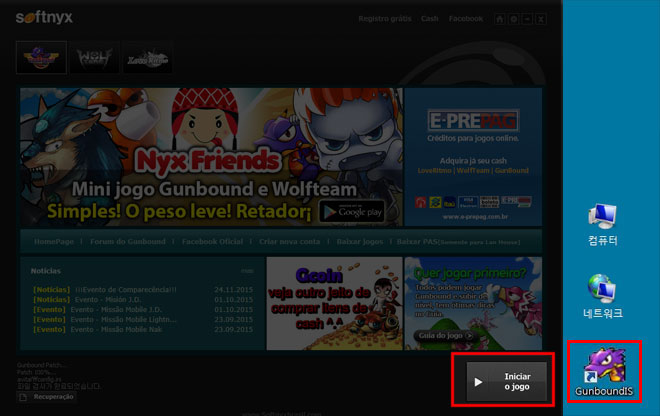Select Baixar jogos menu item
660x416 pixels.
[x=360, y=242]
